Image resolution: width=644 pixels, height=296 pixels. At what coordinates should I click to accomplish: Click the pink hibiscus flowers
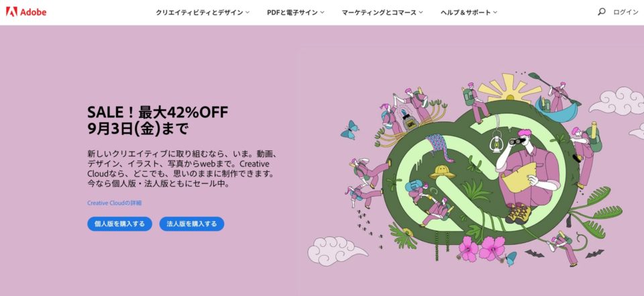tap(481, 249)
